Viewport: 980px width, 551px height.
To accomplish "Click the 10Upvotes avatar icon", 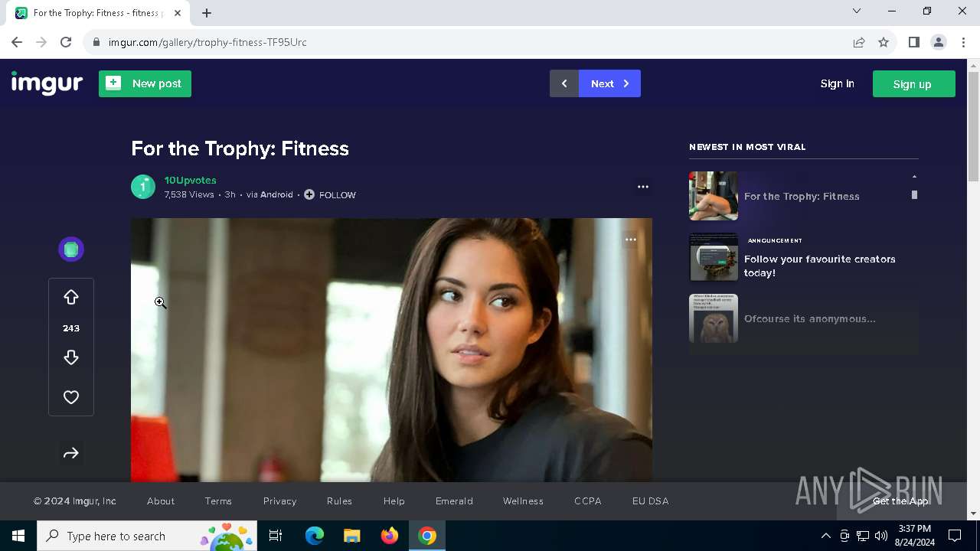I will tap(143, 187).
